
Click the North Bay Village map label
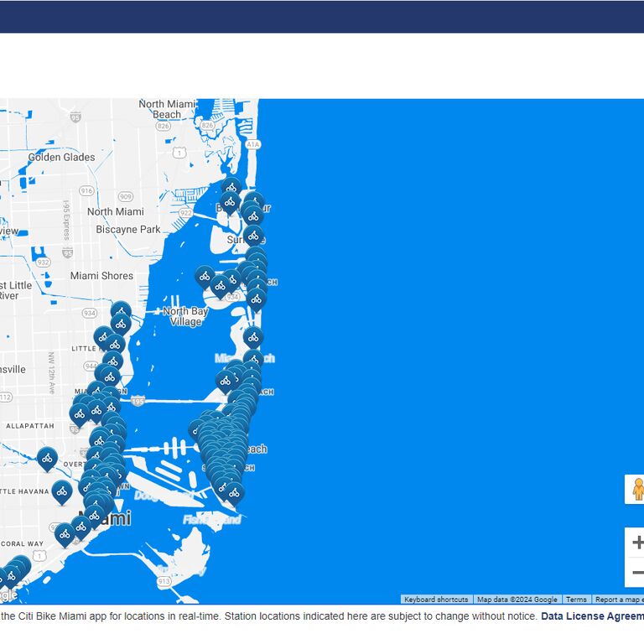tap(185, 316)
